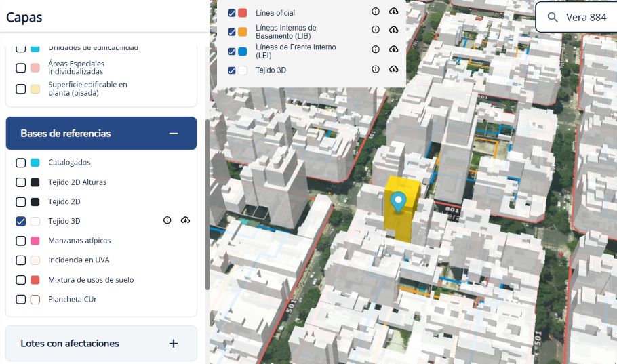The height and width of the screenshot is (364, 617).
Task: Enable Mixtura de usos de suelo layer
Action: click(x=20, y=280)
